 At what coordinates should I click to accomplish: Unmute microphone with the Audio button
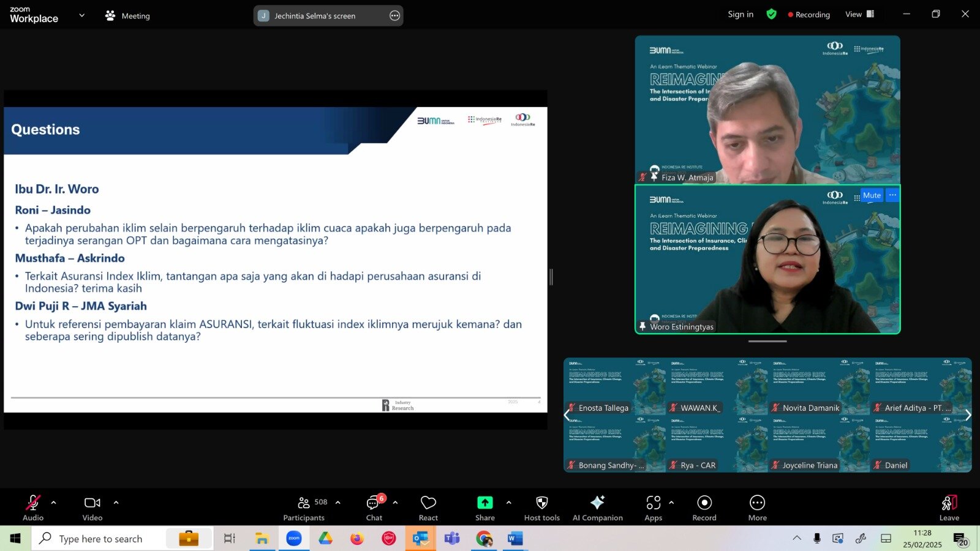[x=33, y=508]
